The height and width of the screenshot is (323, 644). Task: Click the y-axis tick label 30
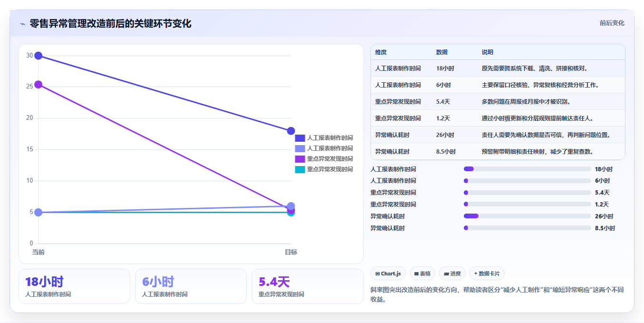click(29, 56)
